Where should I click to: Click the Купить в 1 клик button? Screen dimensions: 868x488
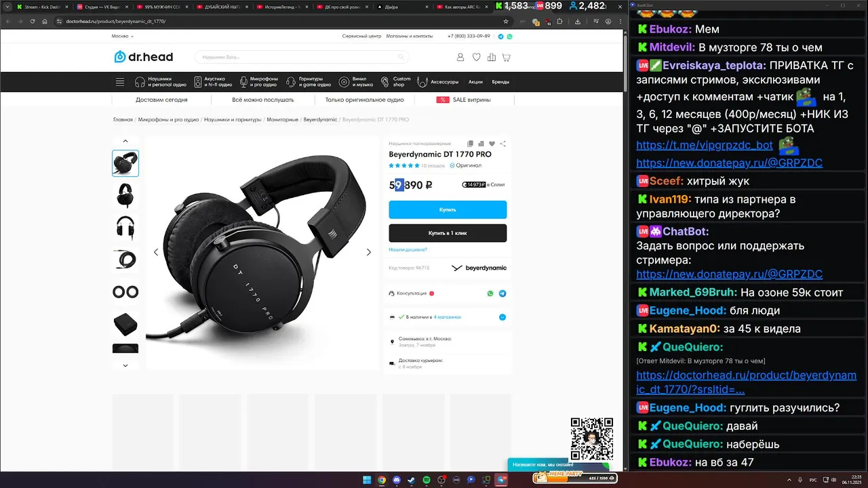pyautogui.click(x=448, y=233)
